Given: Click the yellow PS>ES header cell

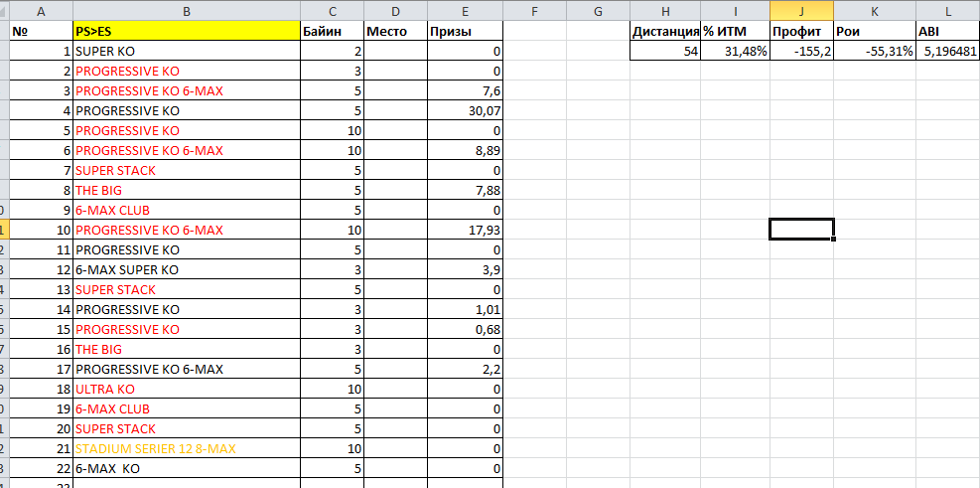Looking at the screenshot, I should tap(187, 31).
